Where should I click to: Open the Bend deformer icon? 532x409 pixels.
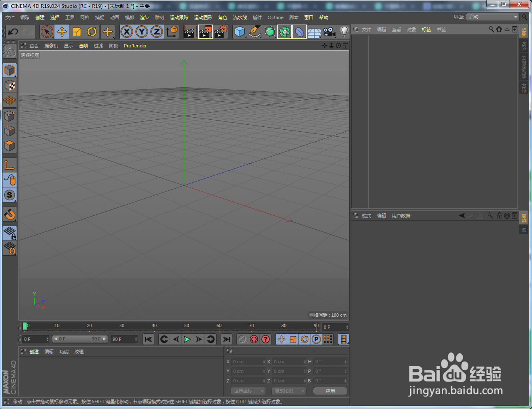click(299, 32)
